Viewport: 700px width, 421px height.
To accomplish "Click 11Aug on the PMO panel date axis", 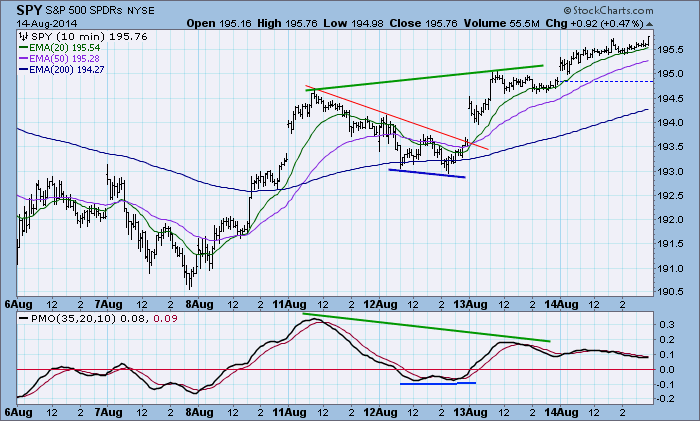I will 289,412.
